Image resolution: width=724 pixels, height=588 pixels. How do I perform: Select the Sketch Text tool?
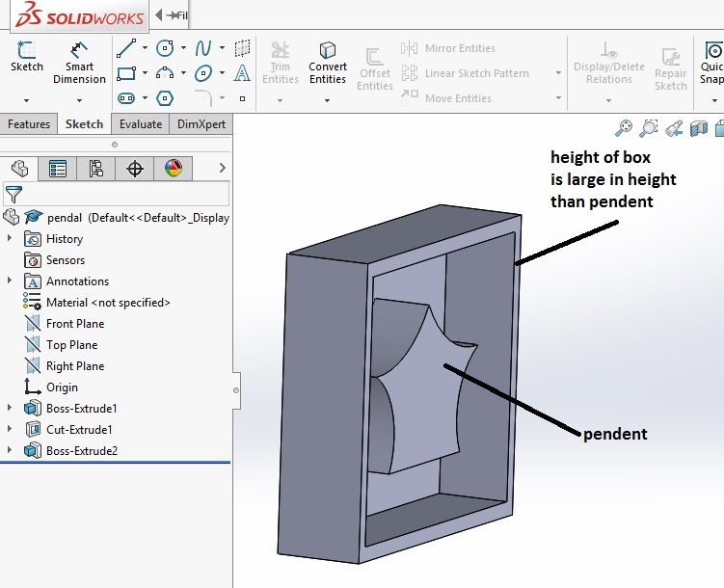coord(242,73)
